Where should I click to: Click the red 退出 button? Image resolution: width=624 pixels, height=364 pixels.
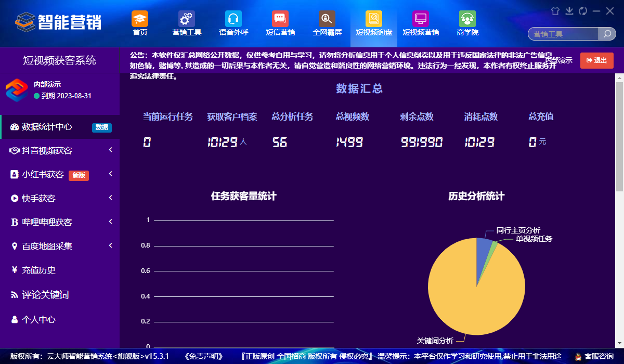pyautogui.click(x=597, y=60)
